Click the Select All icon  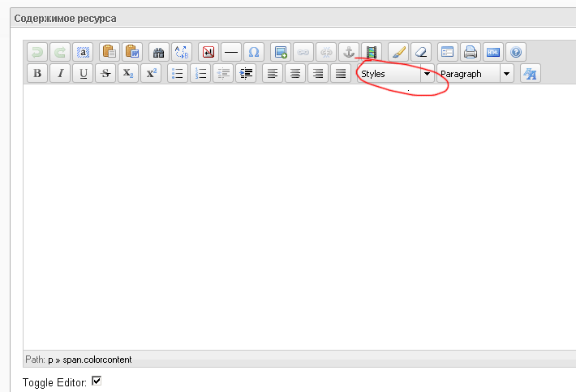pyautogui.click(x=83, y=52)
